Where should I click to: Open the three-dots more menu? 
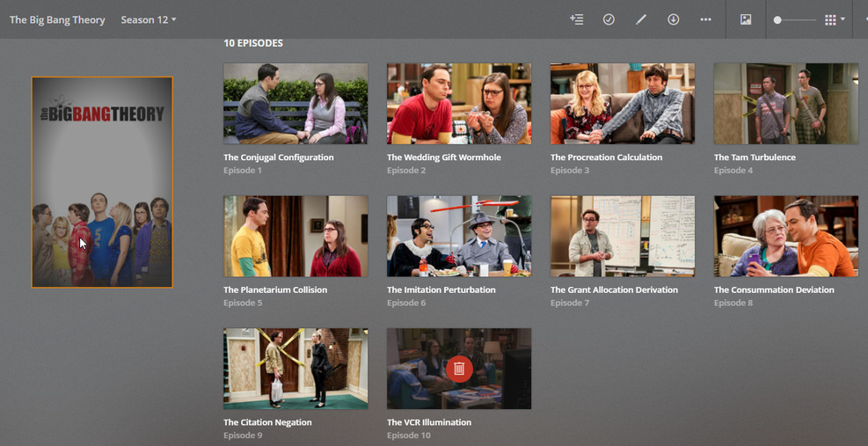[705, 19]
